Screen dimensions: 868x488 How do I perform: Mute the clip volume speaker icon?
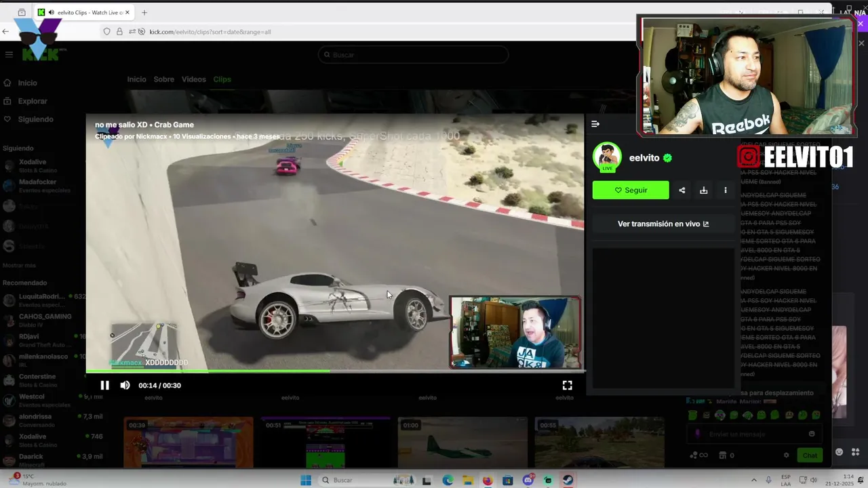pos(125,385)
